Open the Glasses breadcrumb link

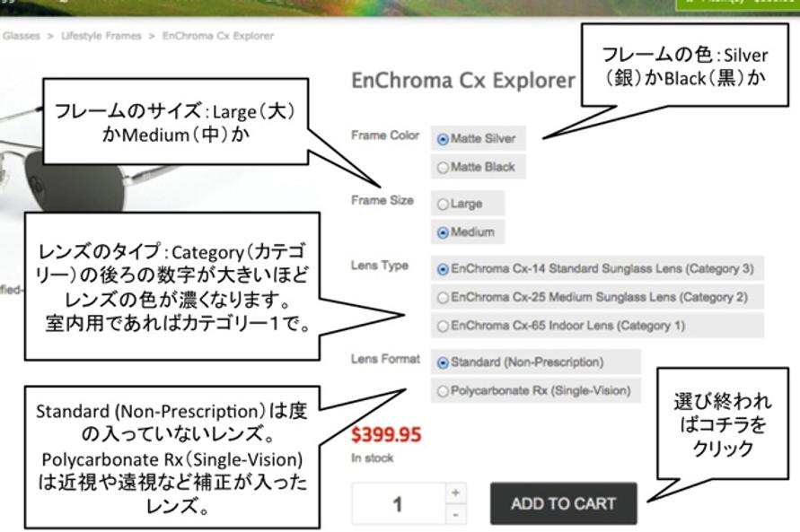pos(21,36)
